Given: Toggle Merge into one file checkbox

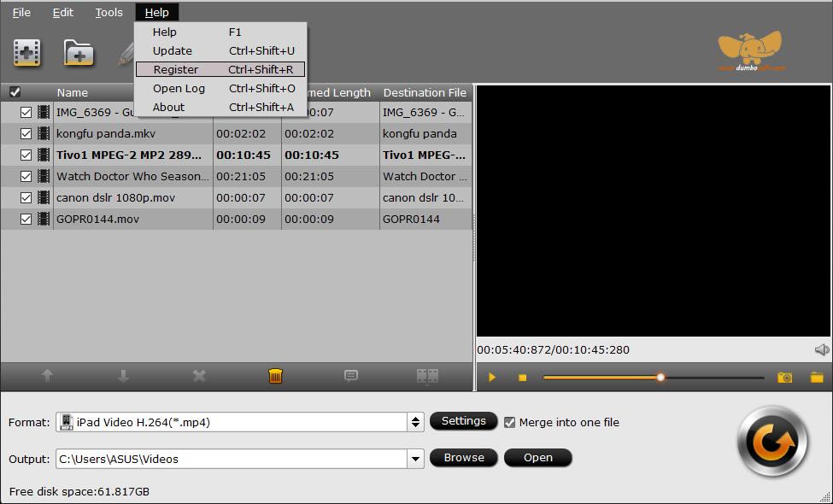Looking at the screenshot, I should click(x=510, y=422).
